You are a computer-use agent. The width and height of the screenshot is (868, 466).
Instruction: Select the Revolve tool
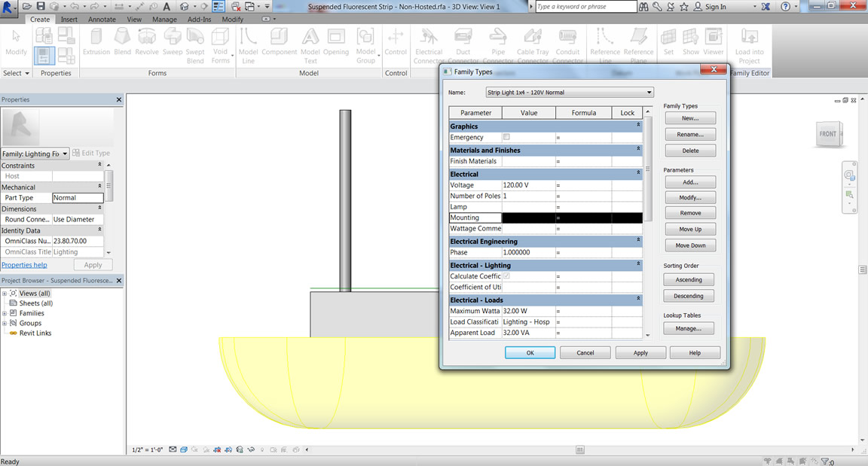click(x=147, y=42)
